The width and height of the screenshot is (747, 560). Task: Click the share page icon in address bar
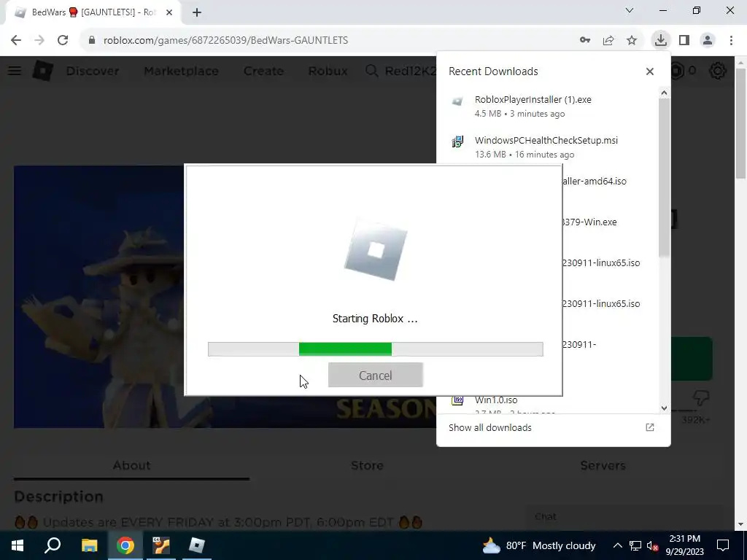pyautogui.click(x=608, y=40)
